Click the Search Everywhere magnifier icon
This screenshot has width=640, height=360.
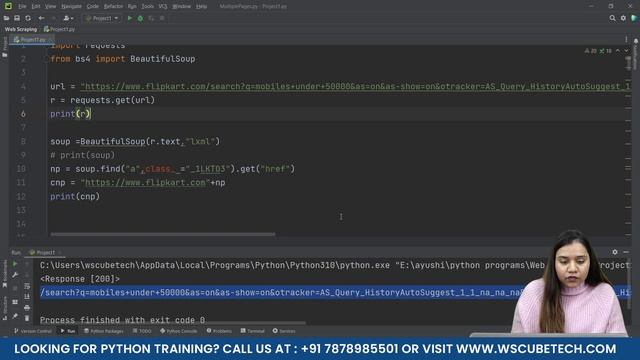(x=612, y=18)
